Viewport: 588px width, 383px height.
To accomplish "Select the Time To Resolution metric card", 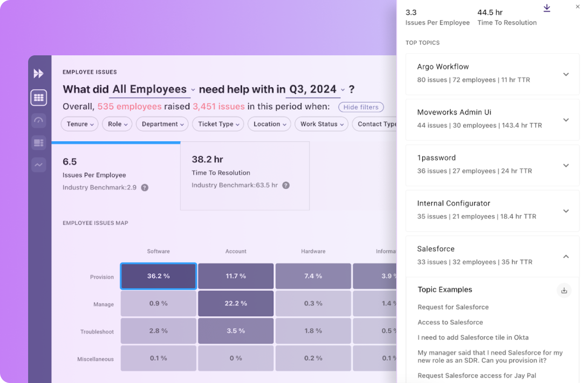I will (x=245, y=175).
